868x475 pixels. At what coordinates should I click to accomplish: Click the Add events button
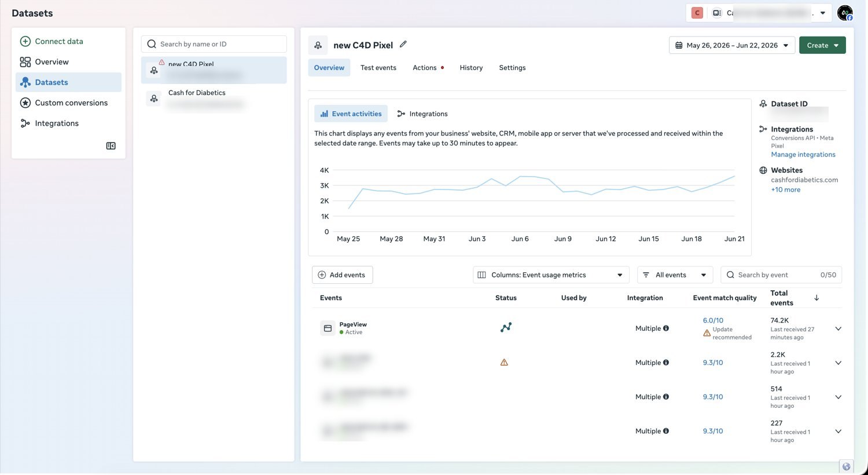[342, 275]
